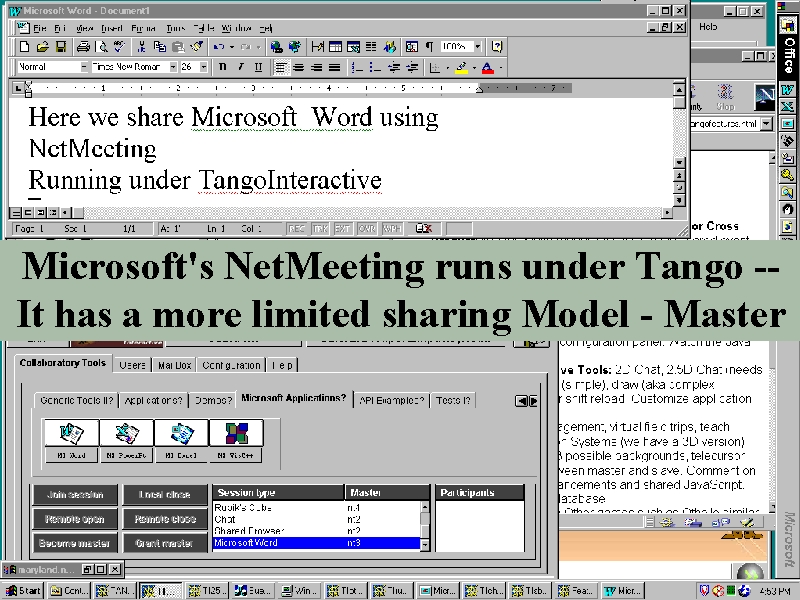Right-align the paragraph

317,67
